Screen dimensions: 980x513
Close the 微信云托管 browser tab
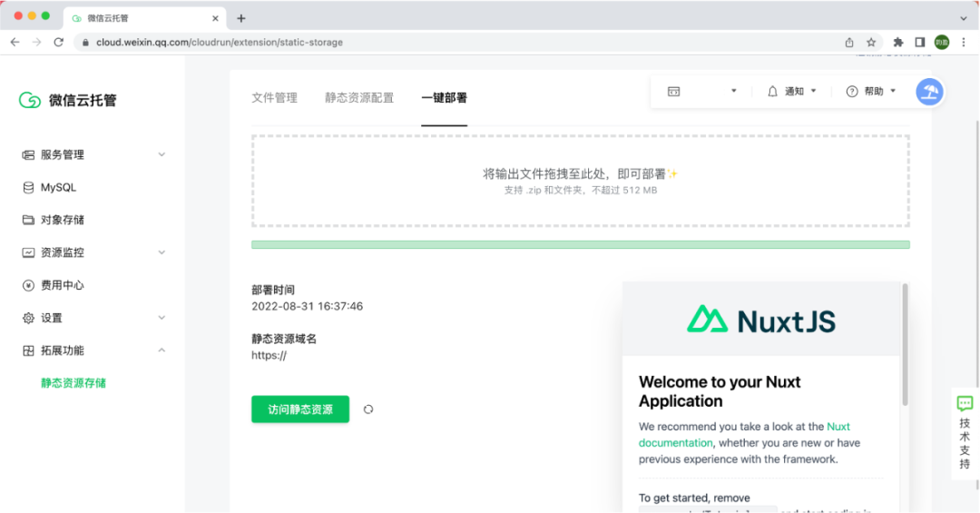tap(215, 18)
